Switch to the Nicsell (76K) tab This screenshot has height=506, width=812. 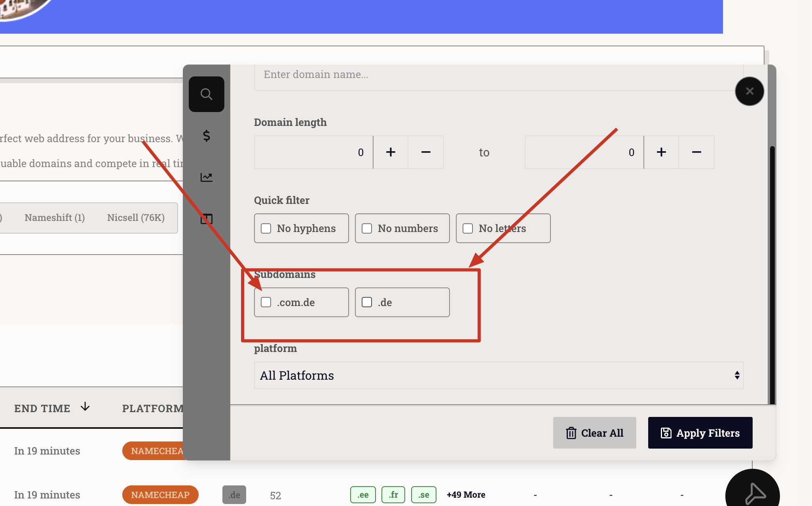(x=136, y=218)
